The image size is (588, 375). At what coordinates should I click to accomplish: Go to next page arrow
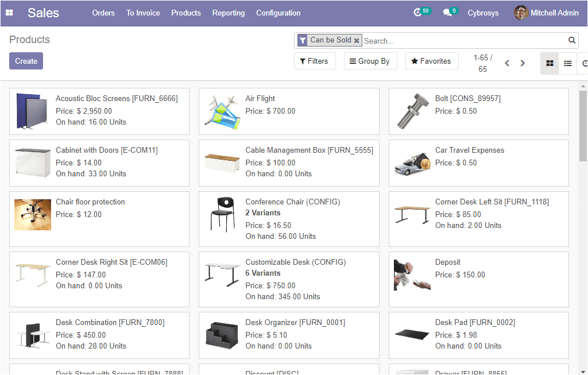click(523, 63)
